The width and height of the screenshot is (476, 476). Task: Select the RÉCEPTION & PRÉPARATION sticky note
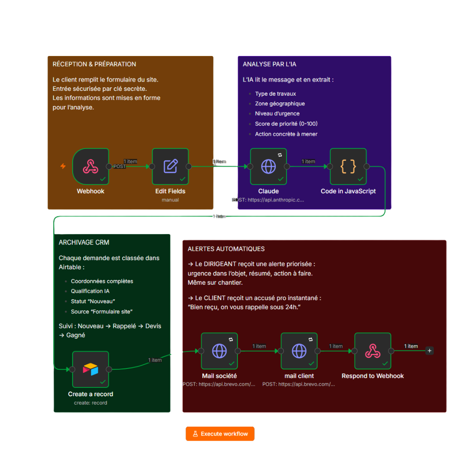[x=94, y=64]
